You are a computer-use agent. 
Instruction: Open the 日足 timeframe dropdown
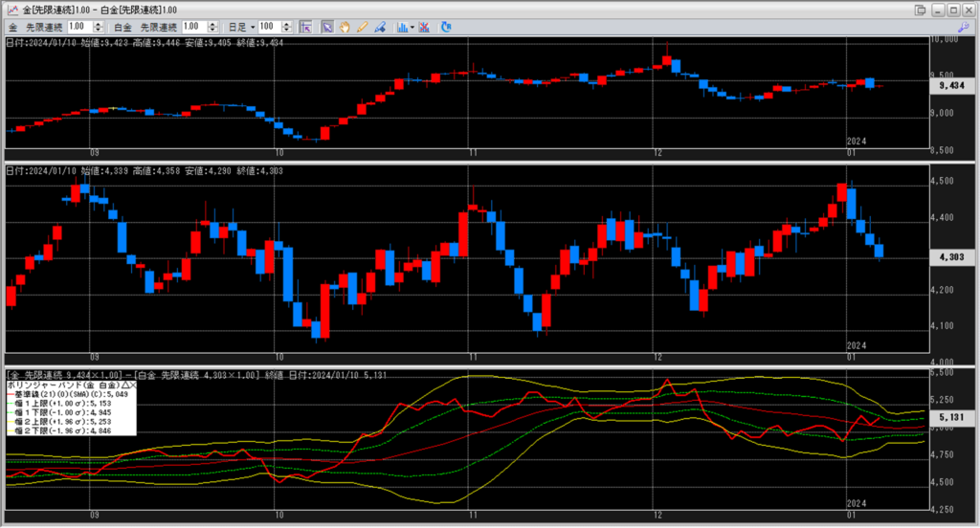coord(253,27)
